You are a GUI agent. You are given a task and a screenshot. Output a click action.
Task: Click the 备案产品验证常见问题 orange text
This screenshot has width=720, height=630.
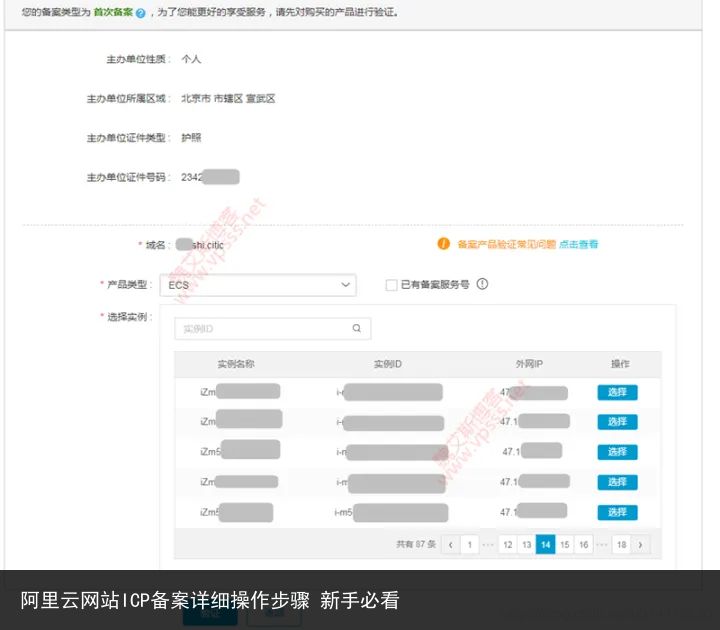[506, 244]
